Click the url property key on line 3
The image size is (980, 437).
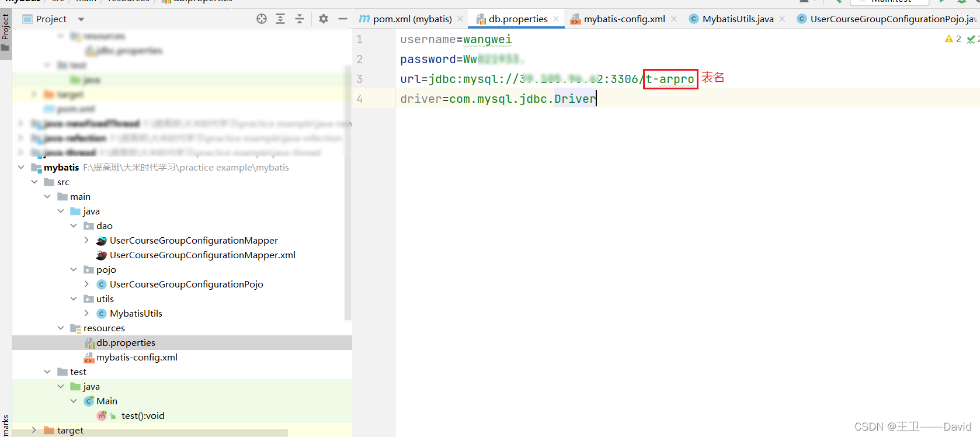pos(411,79)
